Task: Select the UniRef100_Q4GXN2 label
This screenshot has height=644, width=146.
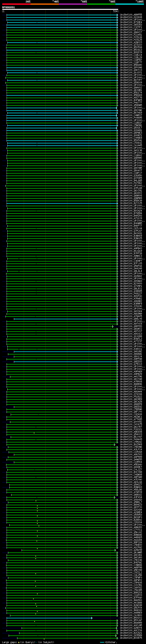Action: (x=131, y=352)
